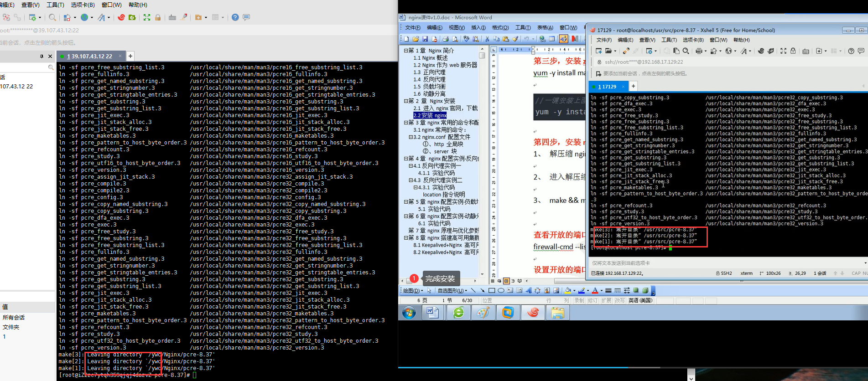Open the 插入(I) menu in Word
This screenshot has height=381, width=868.
click(478, 28)
